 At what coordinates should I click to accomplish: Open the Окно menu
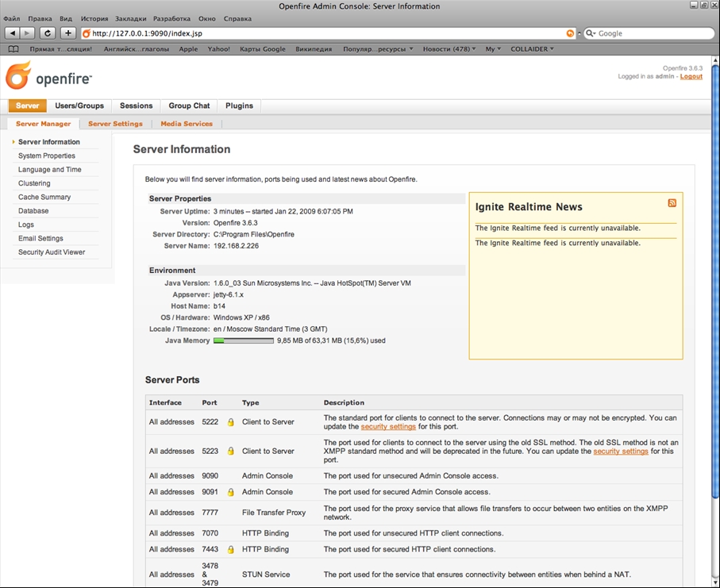207,19
